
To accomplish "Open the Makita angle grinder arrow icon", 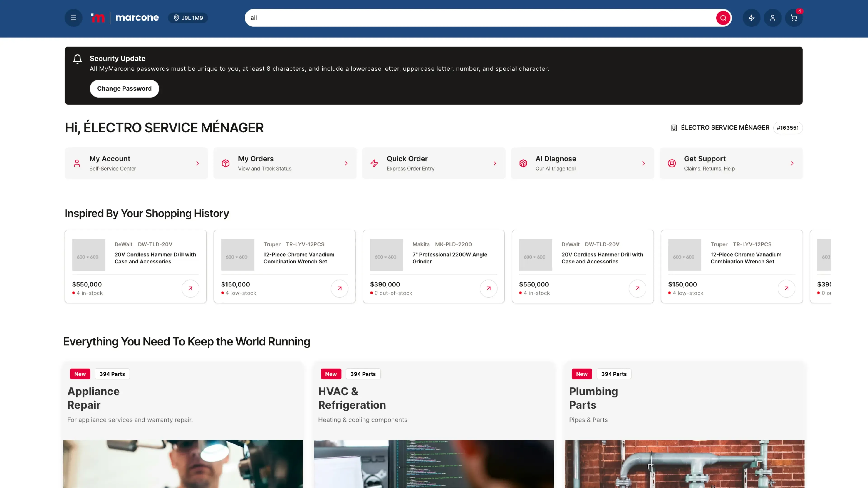I will point(488,288).
